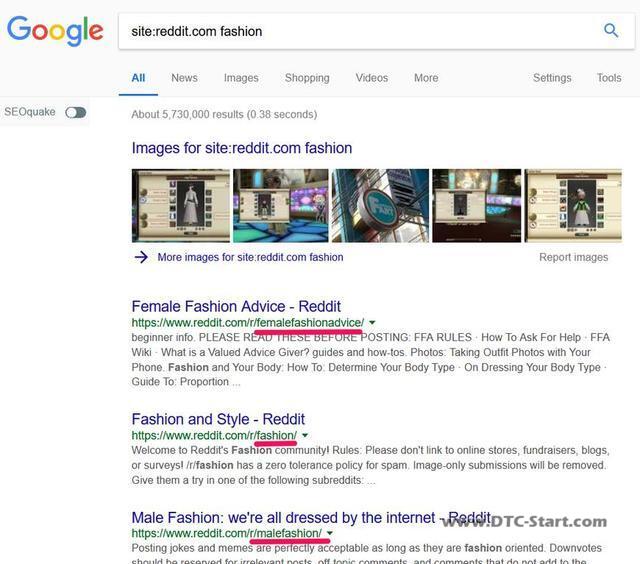This screenshot has width=640, height=564.
Task: Open the More search menu
Action: (426, 78)
